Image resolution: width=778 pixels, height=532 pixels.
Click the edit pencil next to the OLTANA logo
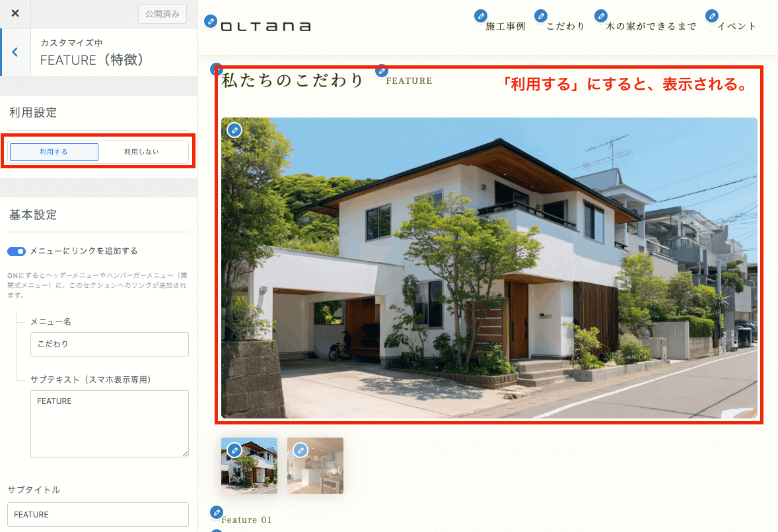click(211, 21)
